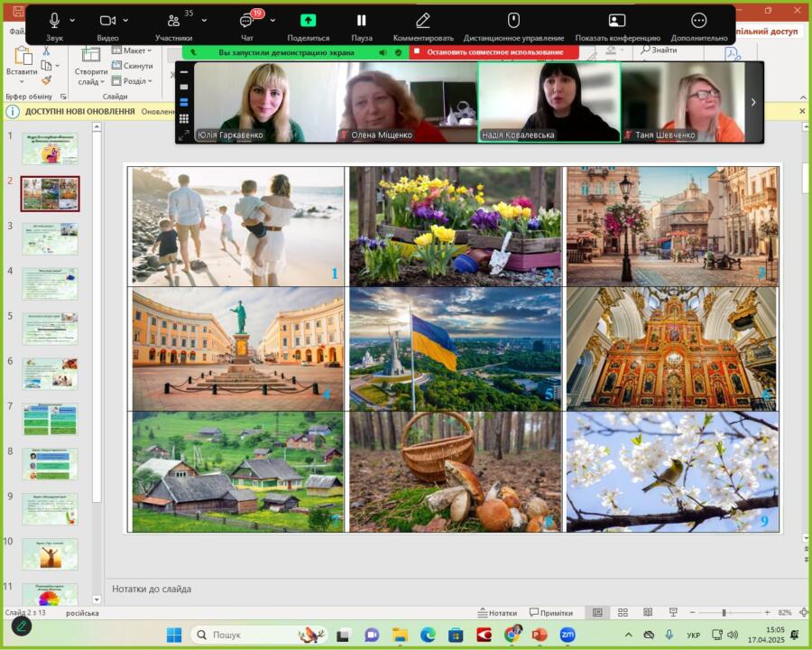Stop sharing via Остановить совместное использование
Viewport: 812px width, 650px height.
pyautogui.click(x=494, y=52)
